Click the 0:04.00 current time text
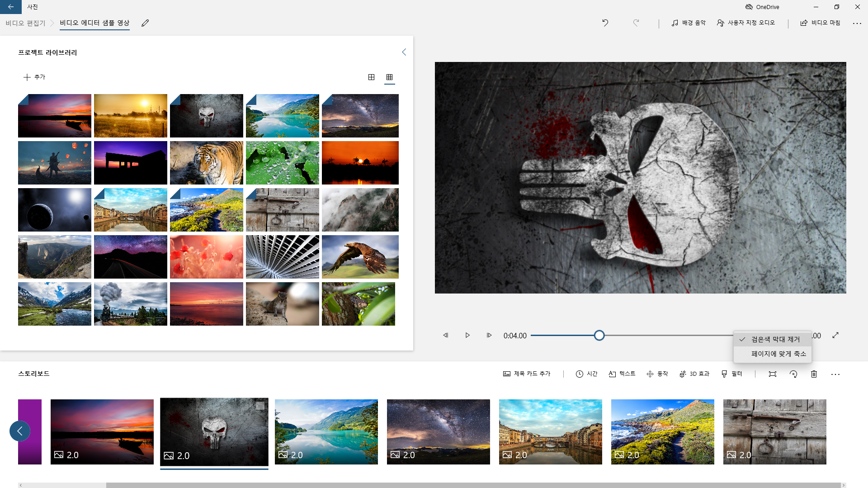 pyautogui.click(x=515, y=336)
